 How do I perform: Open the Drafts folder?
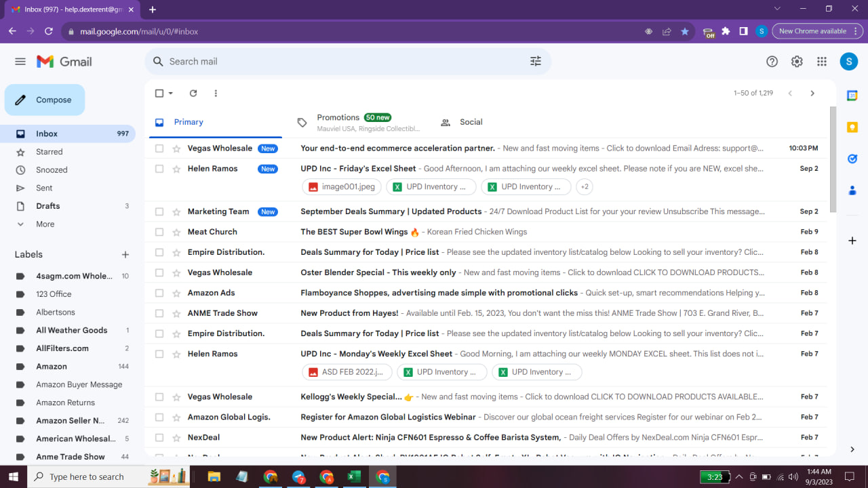coord(68,206)
